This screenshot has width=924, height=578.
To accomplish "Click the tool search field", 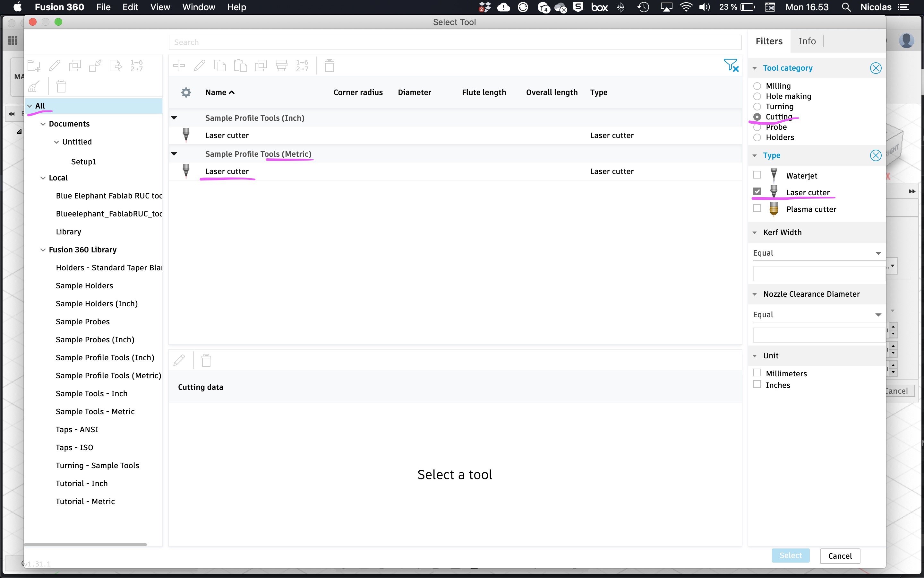I will (x=455, y=42).
